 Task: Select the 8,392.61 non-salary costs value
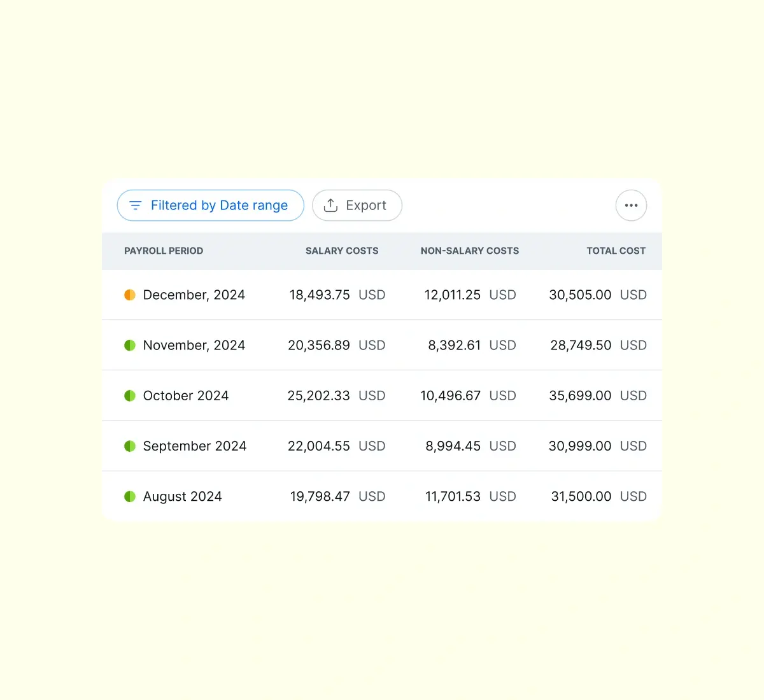(x=455, y=345)
